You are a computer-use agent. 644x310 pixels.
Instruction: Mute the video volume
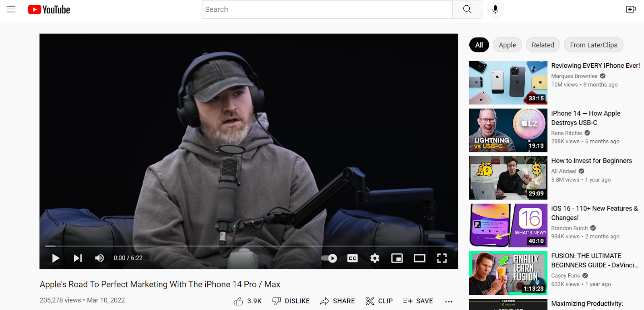pos(99,258)
